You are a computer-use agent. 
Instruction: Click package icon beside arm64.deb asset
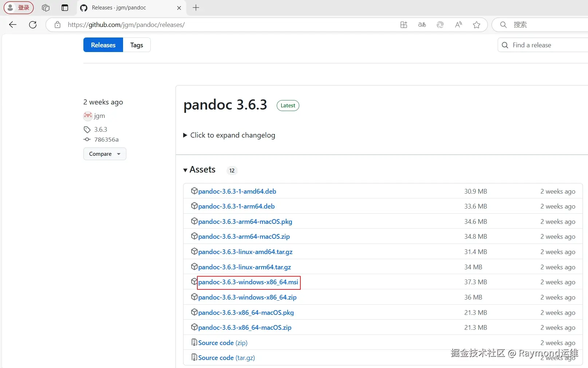(x=194, y=206)
